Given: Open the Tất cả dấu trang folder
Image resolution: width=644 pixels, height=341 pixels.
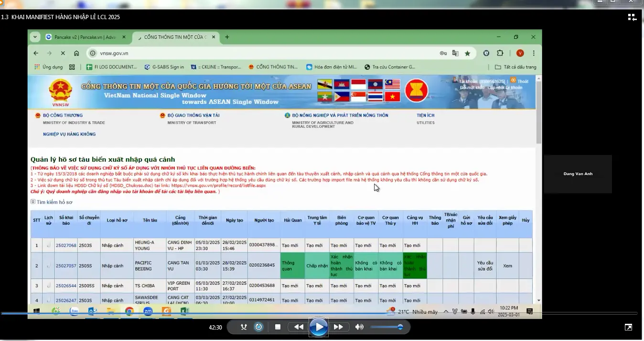Looking at the screenshot, I should click(515, 67).
